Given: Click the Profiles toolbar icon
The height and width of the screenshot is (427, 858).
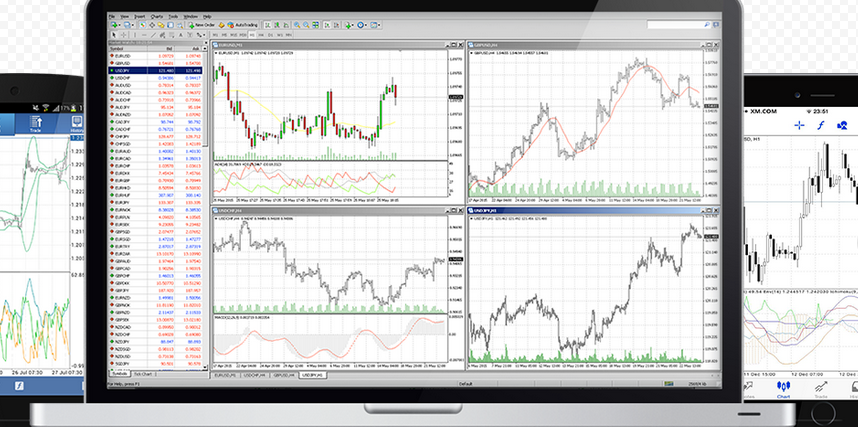Looking at the screenshot, I should 126,25.
